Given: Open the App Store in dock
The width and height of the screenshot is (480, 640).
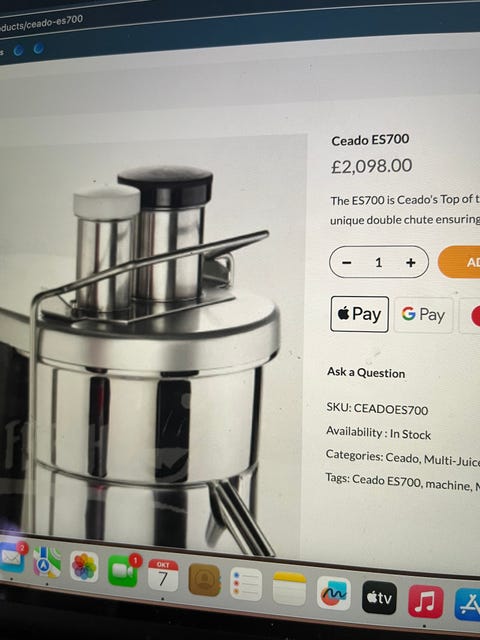Looking at the screenshot, I should 468,606.
